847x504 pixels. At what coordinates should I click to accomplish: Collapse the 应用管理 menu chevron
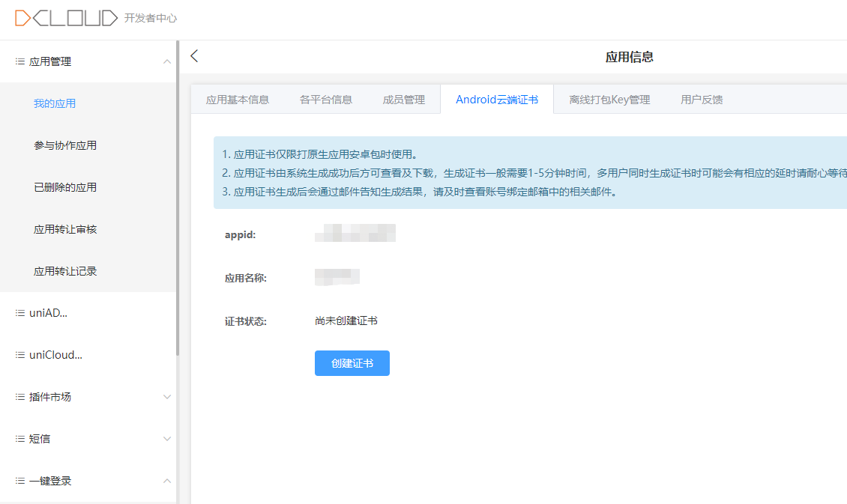point(167,61)
